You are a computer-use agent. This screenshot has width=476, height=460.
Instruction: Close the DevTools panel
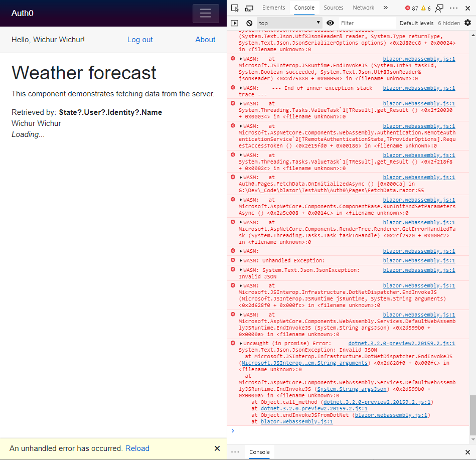tap(468, 8)
